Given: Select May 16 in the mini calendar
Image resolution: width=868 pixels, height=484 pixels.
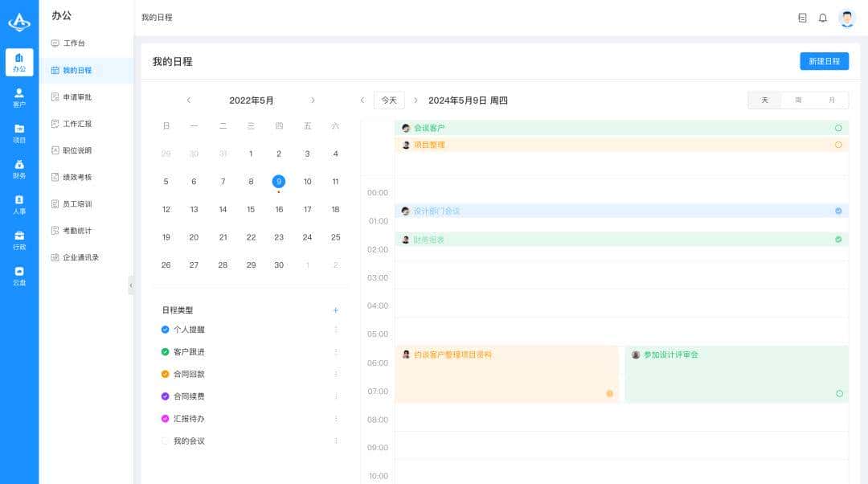Looking at the screenshot, I should coord(279,209).
